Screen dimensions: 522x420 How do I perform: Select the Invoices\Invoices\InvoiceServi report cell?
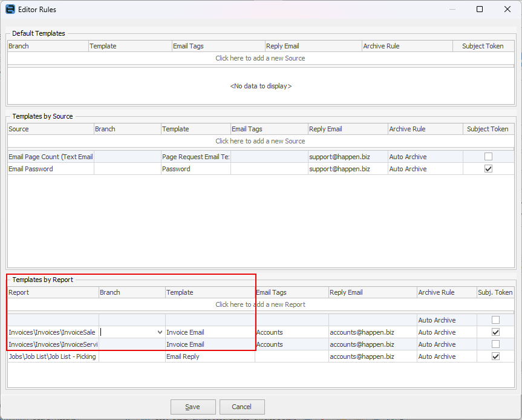click(x=53, y=344)
